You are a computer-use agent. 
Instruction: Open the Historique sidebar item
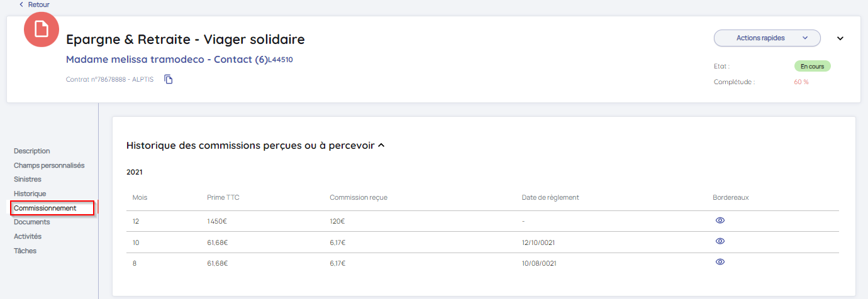(30, 193)
